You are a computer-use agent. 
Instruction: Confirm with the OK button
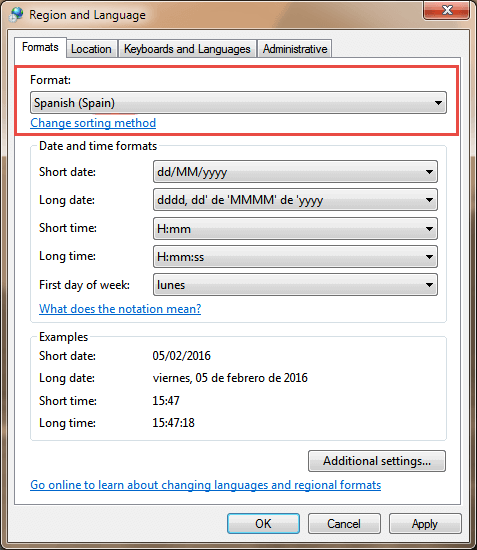click(263, 524)
